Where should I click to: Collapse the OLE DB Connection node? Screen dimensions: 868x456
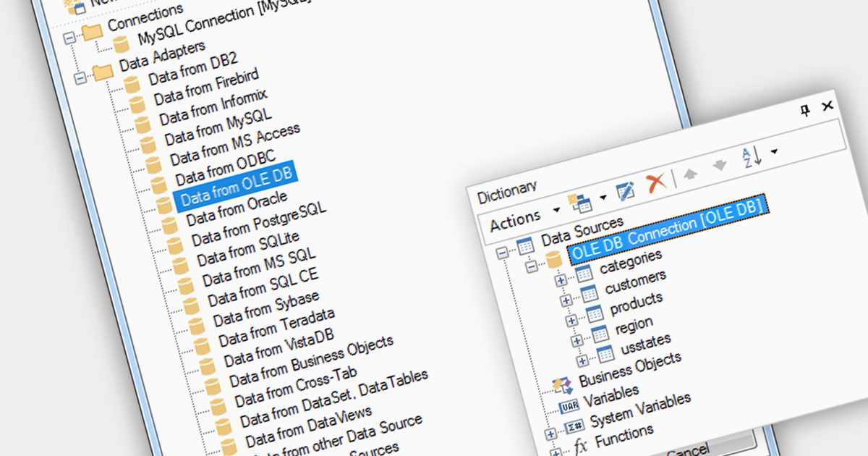click(x=532, y=266)
